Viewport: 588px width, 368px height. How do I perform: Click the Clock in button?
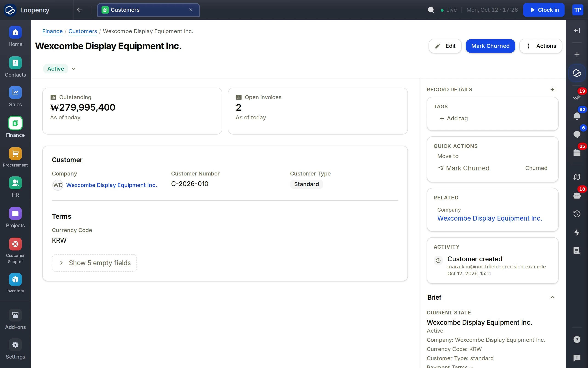(544, 10)
